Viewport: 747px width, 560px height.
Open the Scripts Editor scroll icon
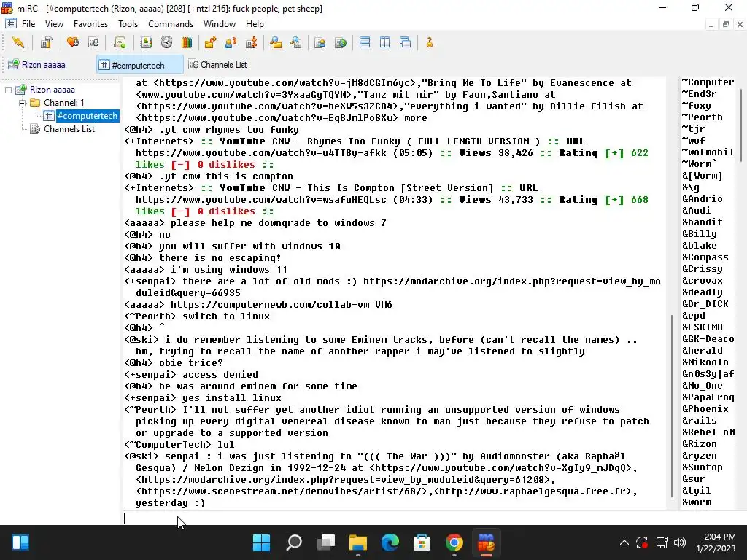[x=120, y=43]
